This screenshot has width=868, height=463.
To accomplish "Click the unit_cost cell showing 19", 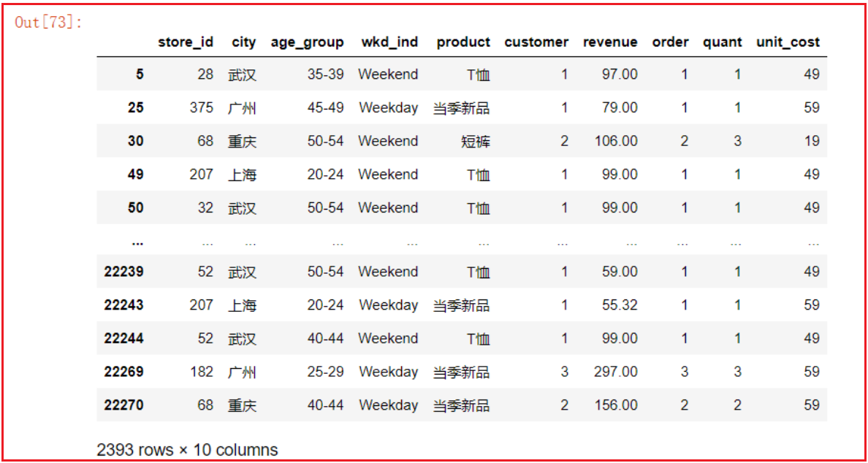I will click(x=811, y=142).
